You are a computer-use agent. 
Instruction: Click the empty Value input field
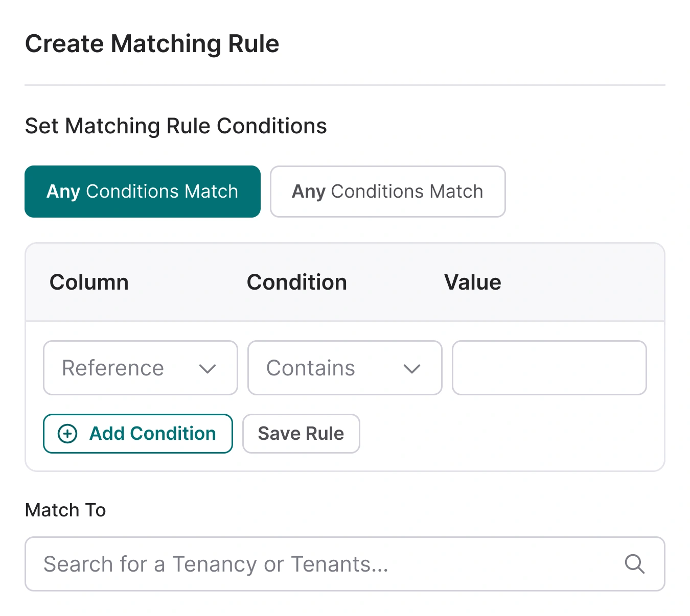pyautogui.click(x=548, y=368)
